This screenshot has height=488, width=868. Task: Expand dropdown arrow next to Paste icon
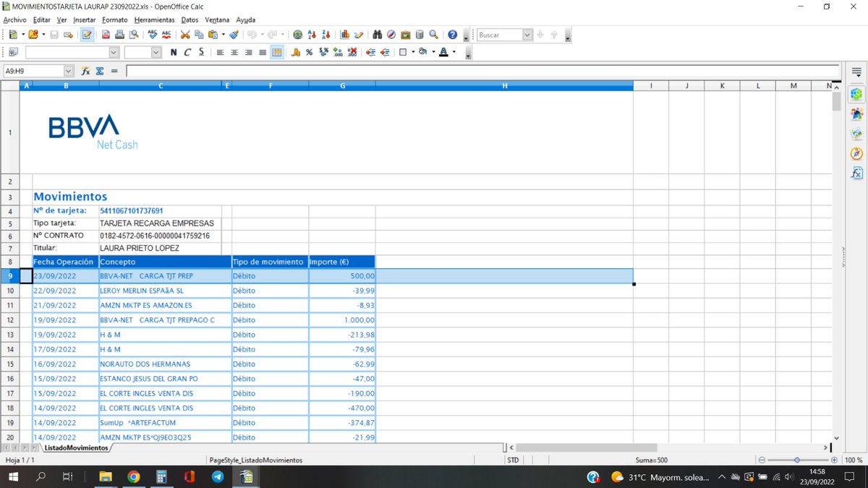(223, 35)
